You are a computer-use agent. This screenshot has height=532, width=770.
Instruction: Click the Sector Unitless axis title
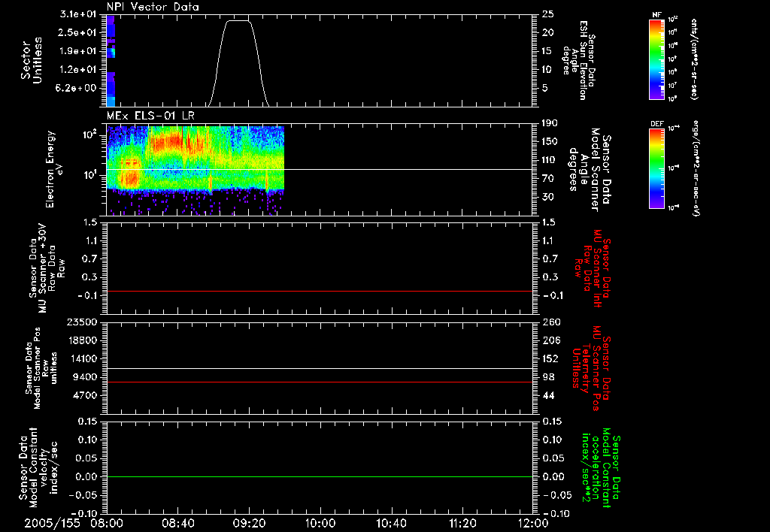[x=32, y=60]
